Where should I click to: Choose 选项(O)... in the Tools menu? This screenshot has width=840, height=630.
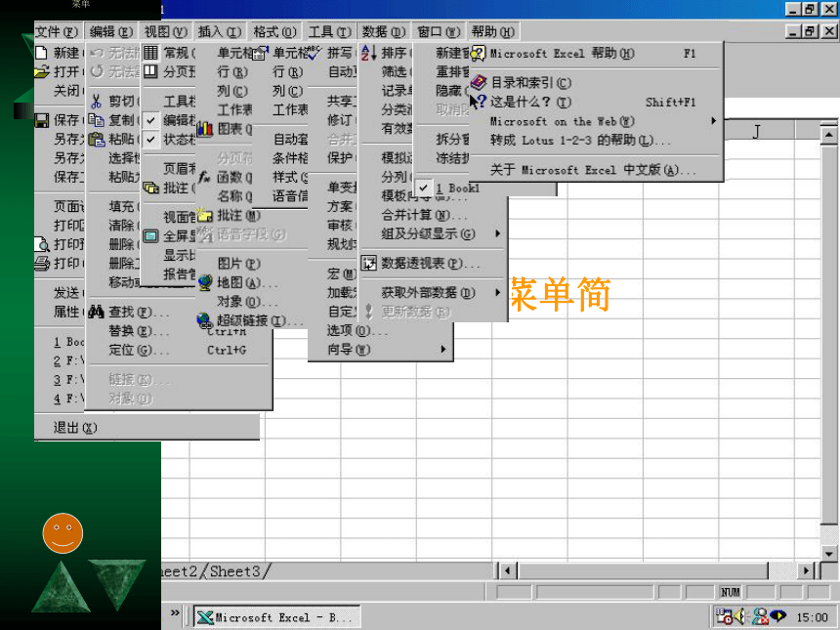357,330
